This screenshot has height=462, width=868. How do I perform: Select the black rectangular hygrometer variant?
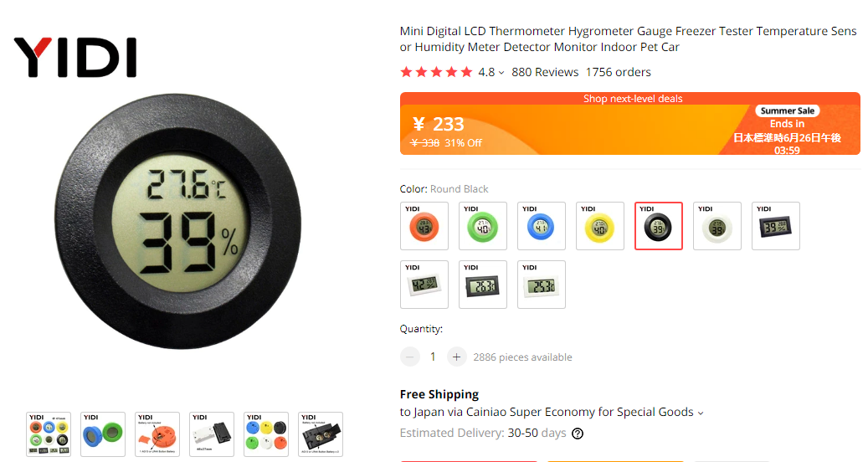click(x=776, y=226)
